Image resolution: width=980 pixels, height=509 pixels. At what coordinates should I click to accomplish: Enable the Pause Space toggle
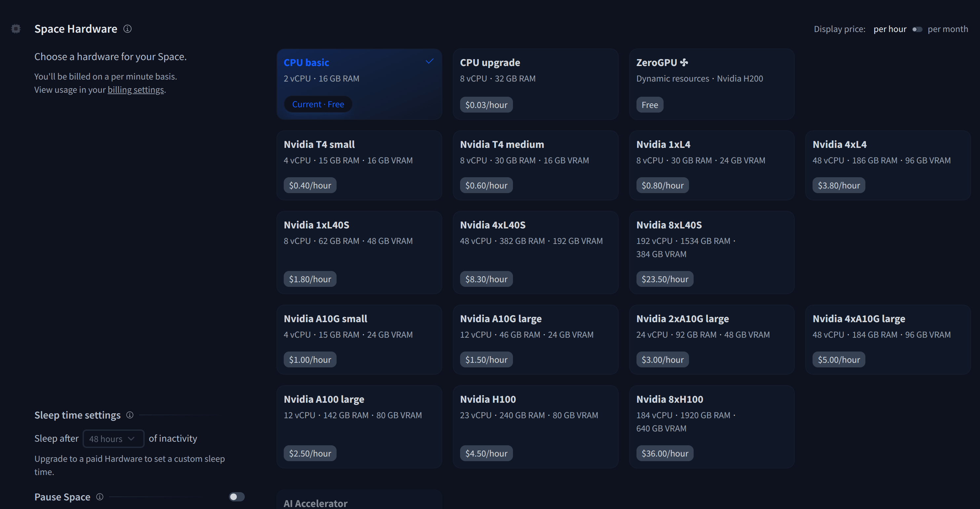236,496
